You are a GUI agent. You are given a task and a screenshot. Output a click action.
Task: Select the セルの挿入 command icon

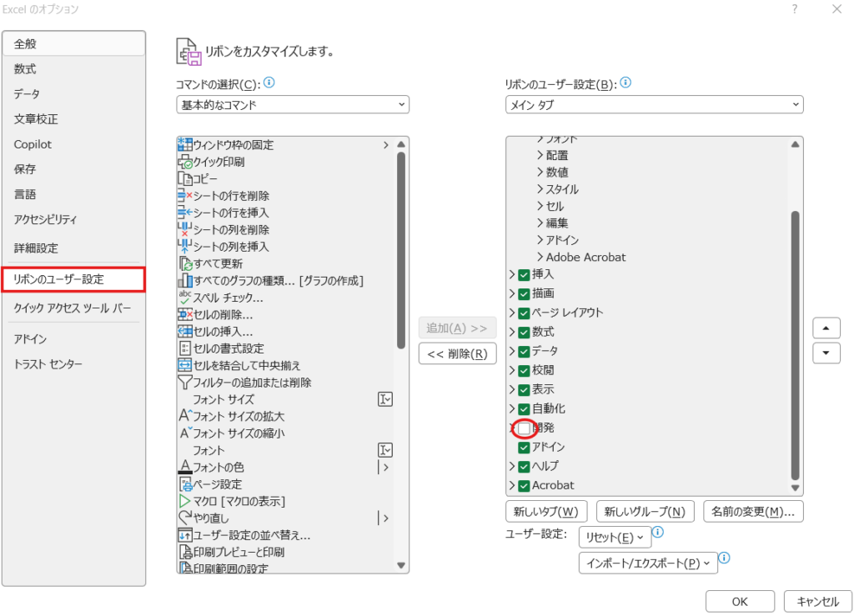[185, 331]
